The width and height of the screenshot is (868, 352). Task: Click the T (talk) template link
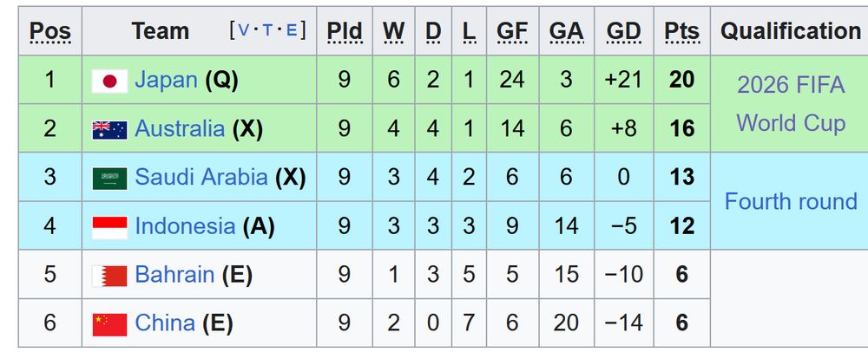tap(267, 30)
